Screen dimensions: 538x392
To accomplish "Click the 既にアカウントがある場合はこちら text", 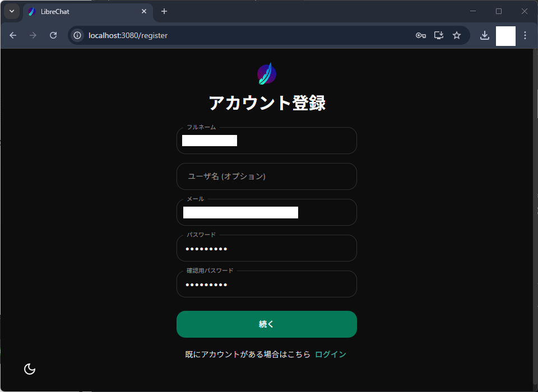I will tap(248, 354).
